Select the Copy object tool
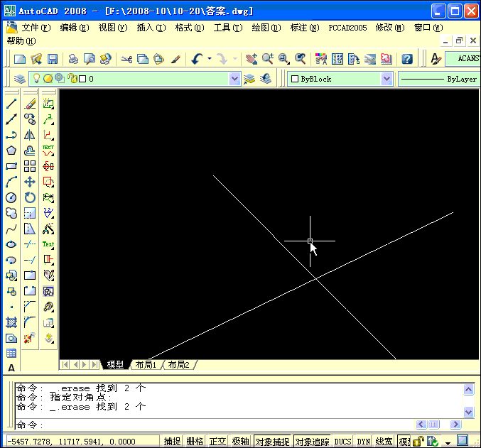Screen dimensions: 481x448 point(30,119)
